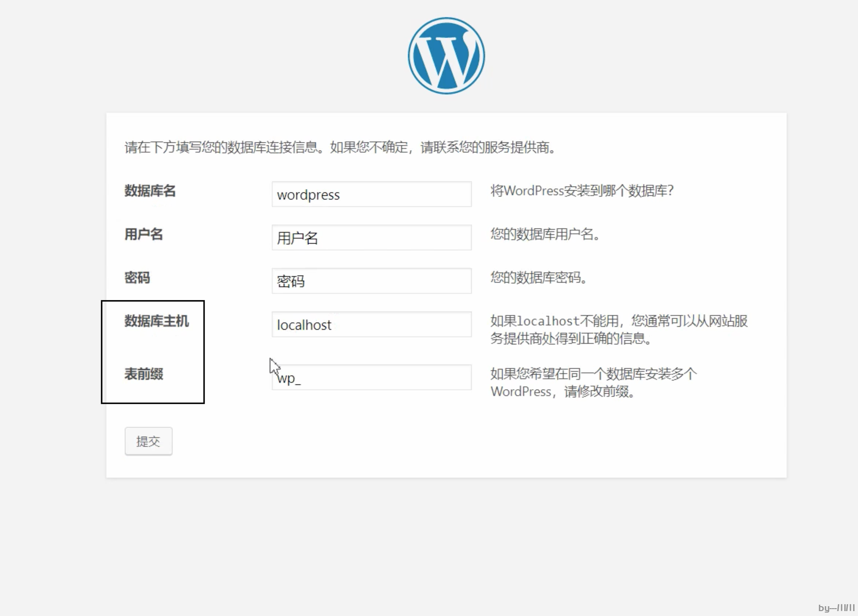This screenshot has height=616, width=858.
Task: Click the table prefix help description text
Action: pyautogui.click(x=594, y=383)
